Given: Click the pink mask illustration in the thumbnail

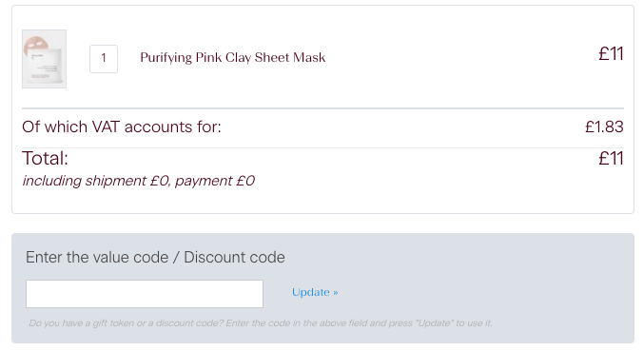Looking at the screenshot, I should click(34, 45).
